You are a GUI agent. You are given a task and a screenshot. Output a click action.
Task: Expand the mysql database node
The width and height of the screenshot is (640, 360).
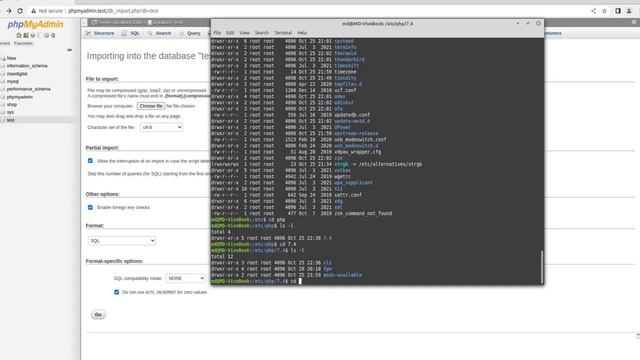3,81
